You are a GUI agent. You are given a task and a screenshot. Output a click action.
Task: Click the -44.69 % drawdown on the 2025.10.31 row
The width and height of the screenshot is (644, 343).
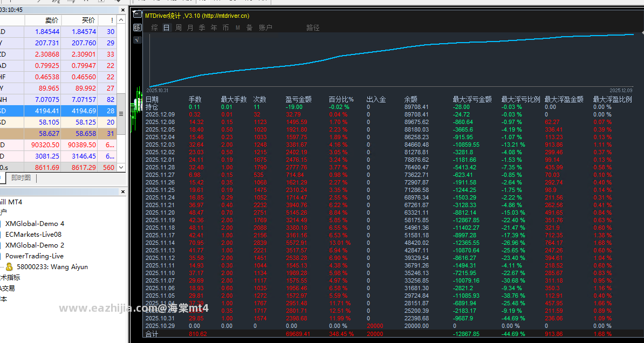pyautogui.click(x=513, y=318)
